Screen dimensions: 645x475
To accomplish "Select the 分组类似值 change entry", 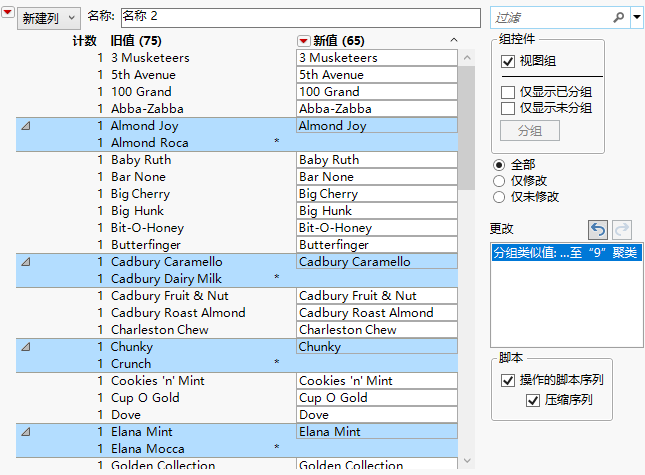I will pyautogui.click(x=566, y=253).
